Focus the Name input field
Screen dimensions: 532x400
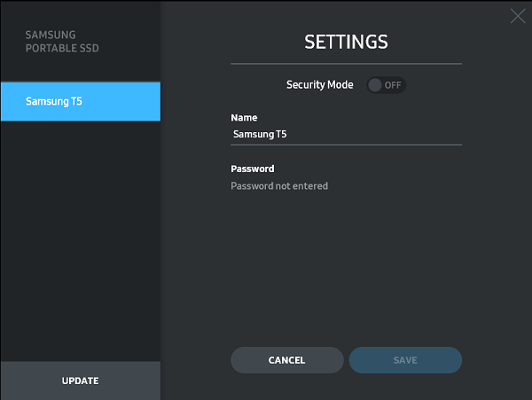coord(346,134)
